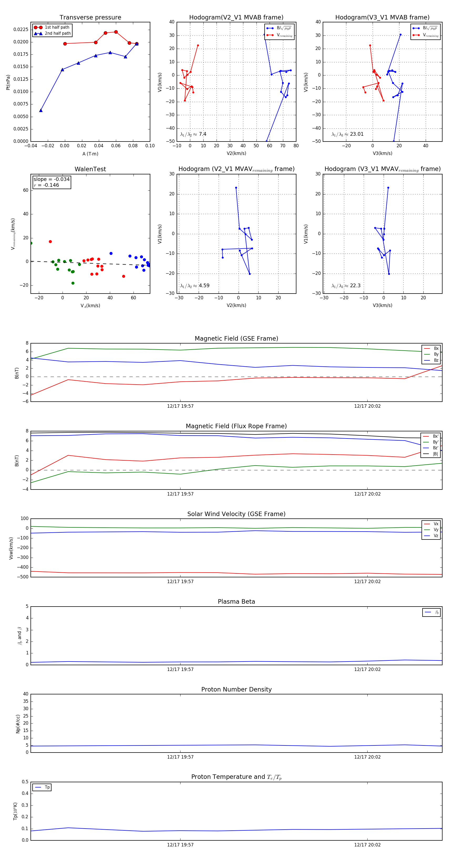Select the Bx' legend entry
The width and height of the screenshot is (473, 868).
(431, 436)
